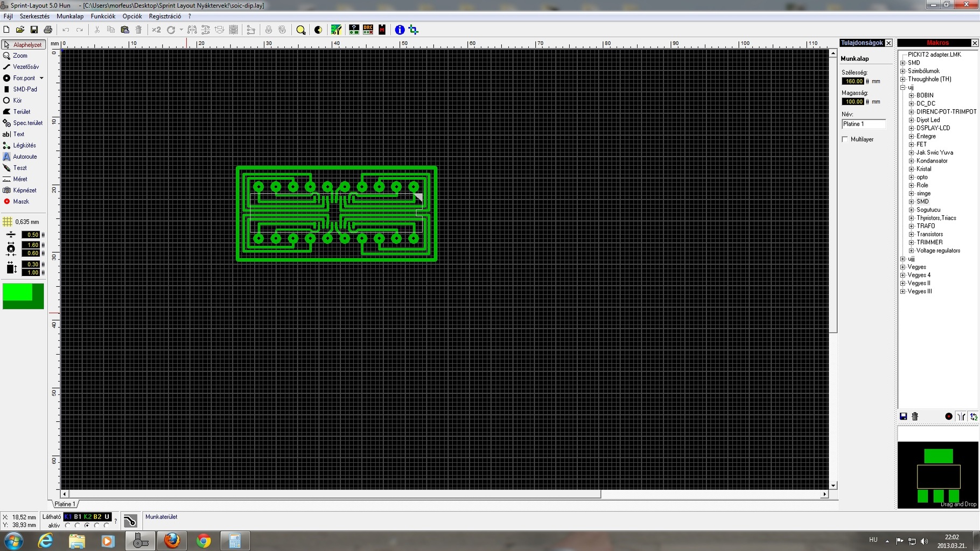The width and height of the screenshot is (980, 551).
Task: Select the K2 active layer radio
Action: click(x=87, y=525)
